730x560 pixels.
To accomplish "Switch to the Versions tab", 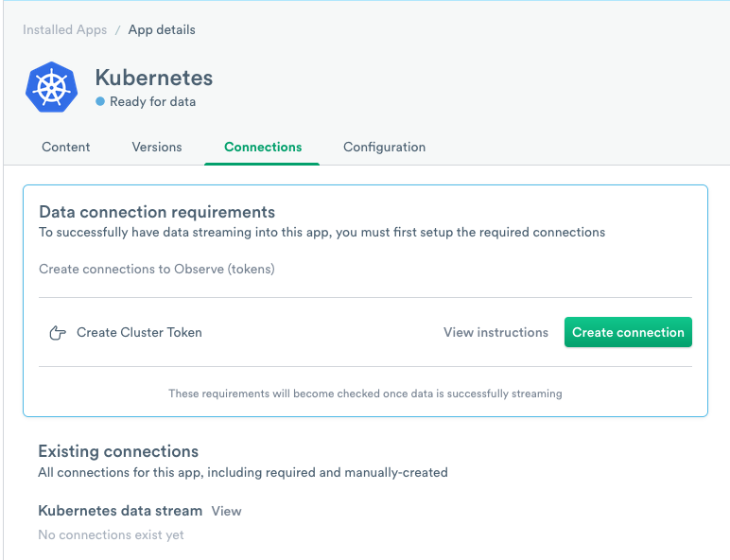I will point(157,147).
